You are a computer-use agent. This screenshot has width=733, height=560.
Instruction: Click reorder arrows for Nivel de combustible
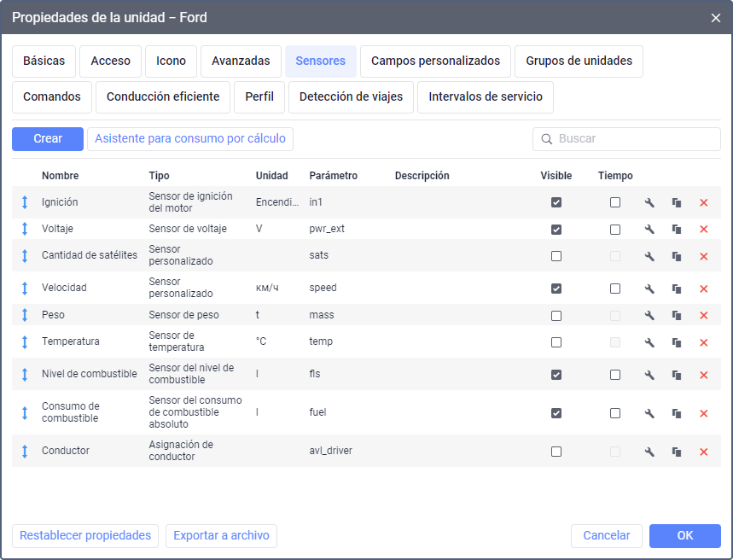point(25,374)
